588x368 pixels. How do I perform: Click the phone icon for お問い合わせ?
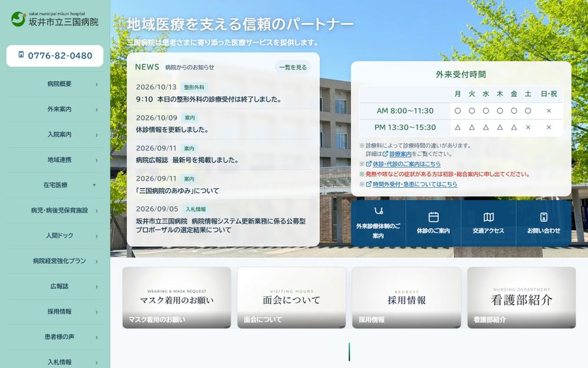click(x=543, y=217)
